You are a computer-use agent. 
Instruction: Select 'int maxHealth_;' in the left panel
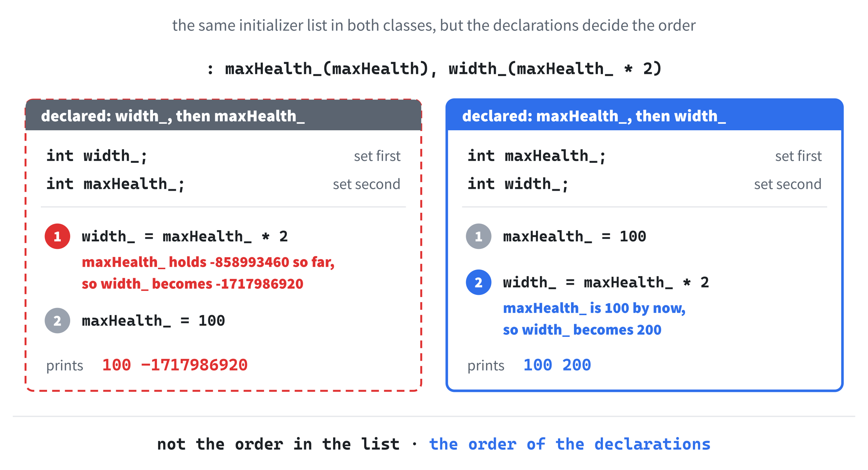[x=115, y=184]
